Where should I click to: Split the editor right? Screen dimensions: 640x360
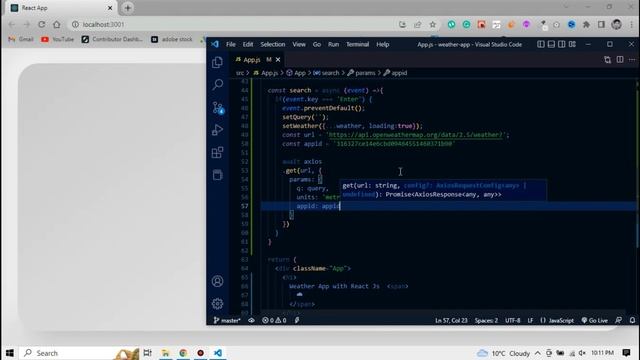pyautogui.click(x=620, y=60)
